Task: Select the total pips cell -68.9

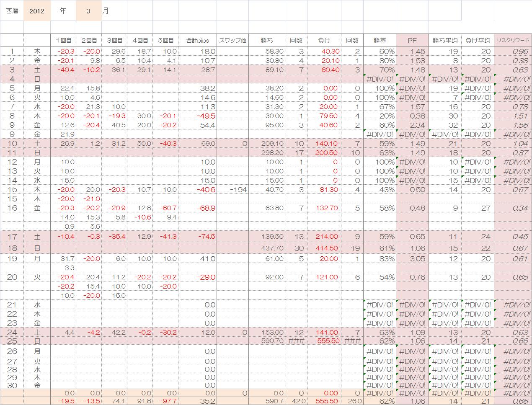Action: pos(198,208)
